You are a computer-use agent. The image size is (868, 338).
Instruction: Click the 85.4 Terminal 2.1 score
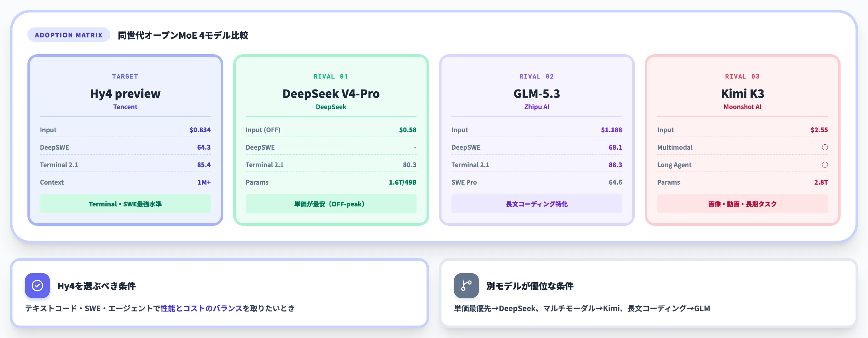tap(204, 165)
